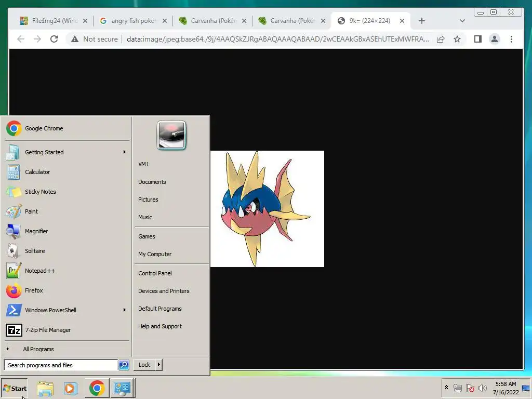Open Firefox from Start menu
Screen dimensions: 532x399
pos(67,290)
